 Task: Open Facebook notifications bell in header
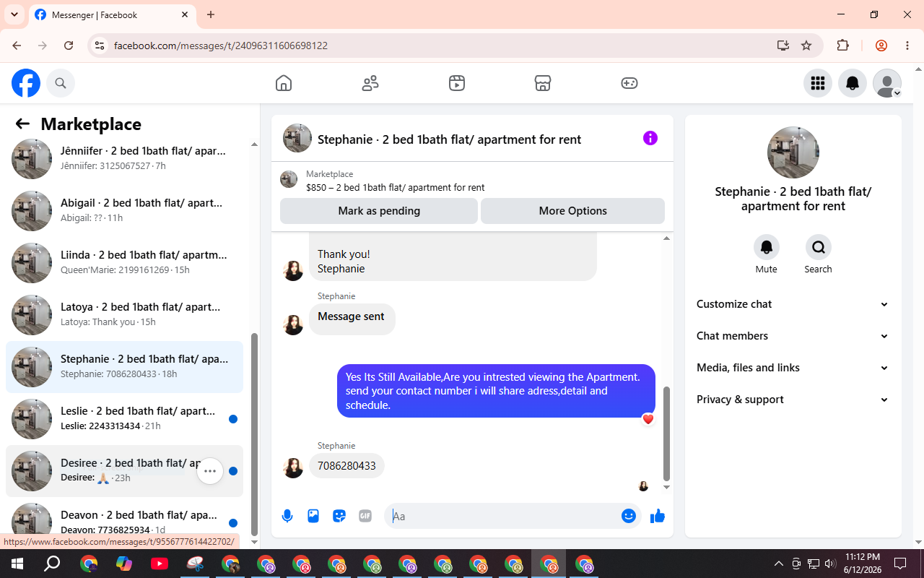[x=853, y=83]
